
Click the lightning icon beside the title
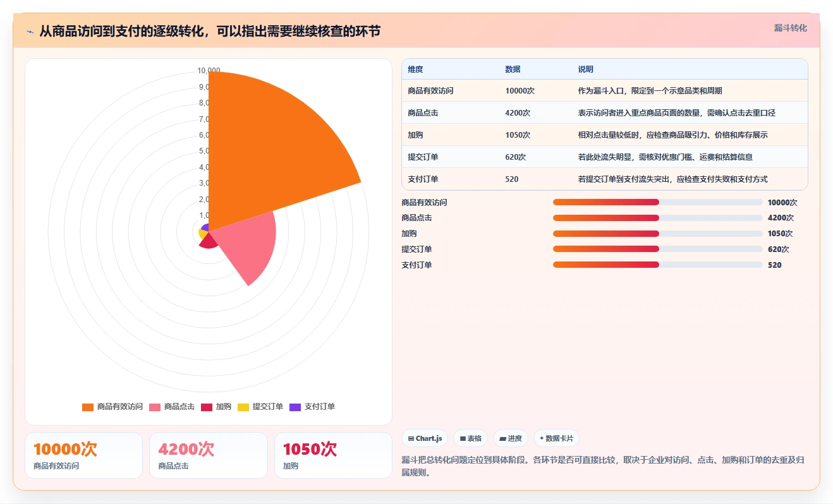(x=30, y=31)
